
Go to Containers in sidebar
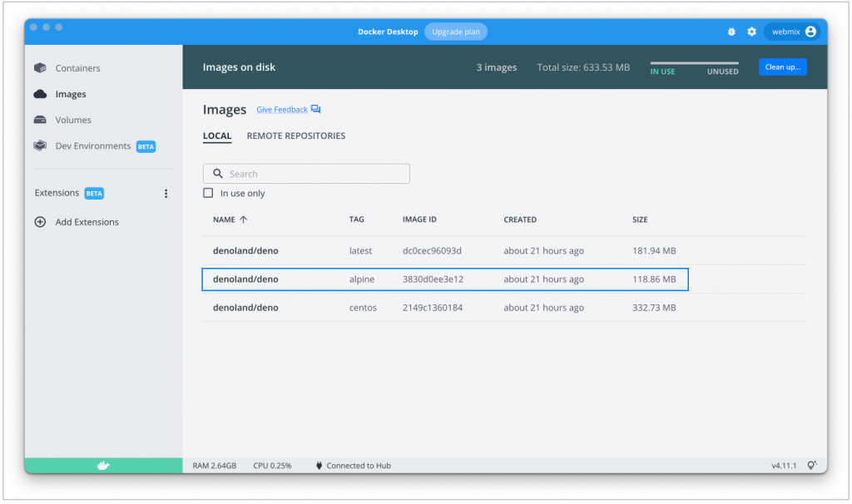[x=77, y=68]
